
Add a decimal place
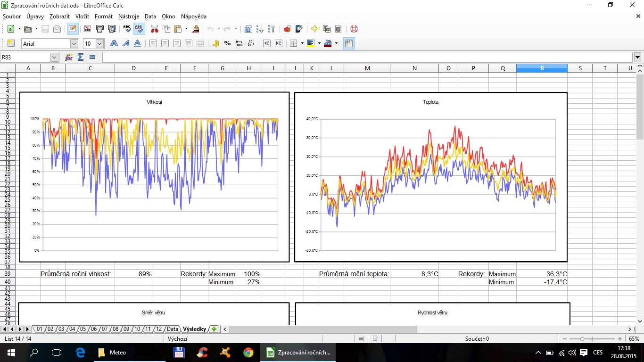pos(239,43)
